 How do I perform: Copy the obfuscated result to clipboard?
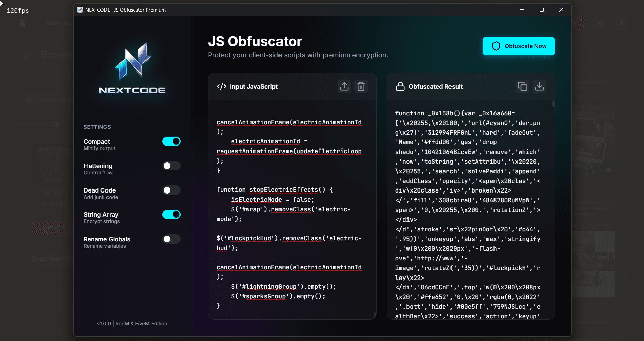522,87
